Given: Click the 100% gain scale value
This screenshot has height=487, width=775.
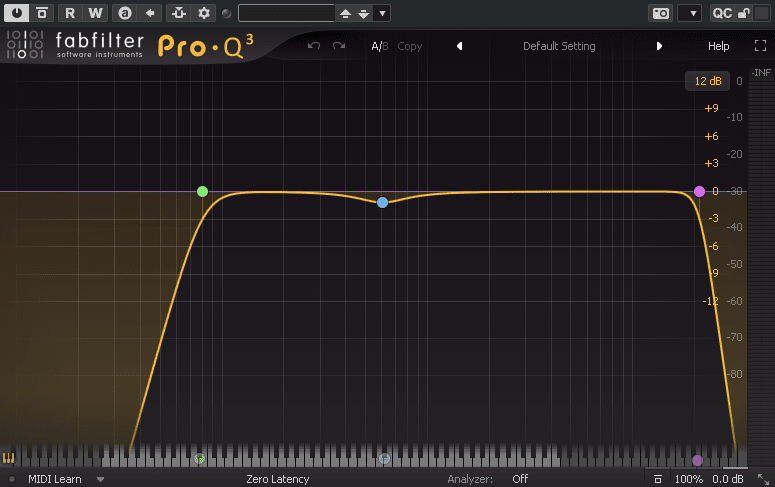Looking at the screenshot, I should coord(689,479).
